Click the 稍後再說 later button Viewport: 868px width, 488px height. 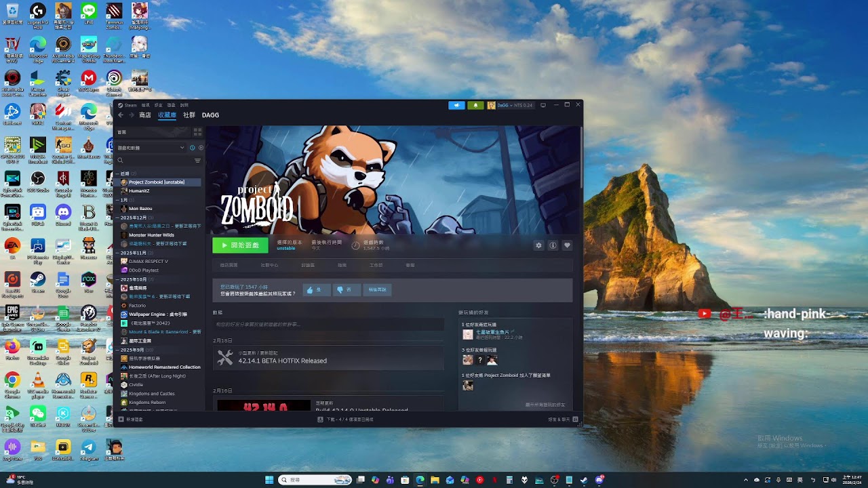(377, 289)
